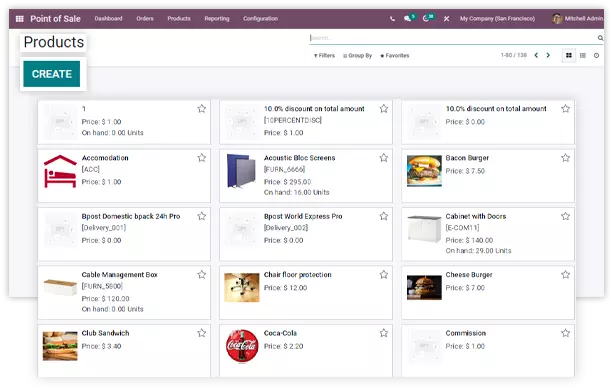Screen dimensions: 612x388
Task: Click the Products page heading
Action: coord(53,42)
